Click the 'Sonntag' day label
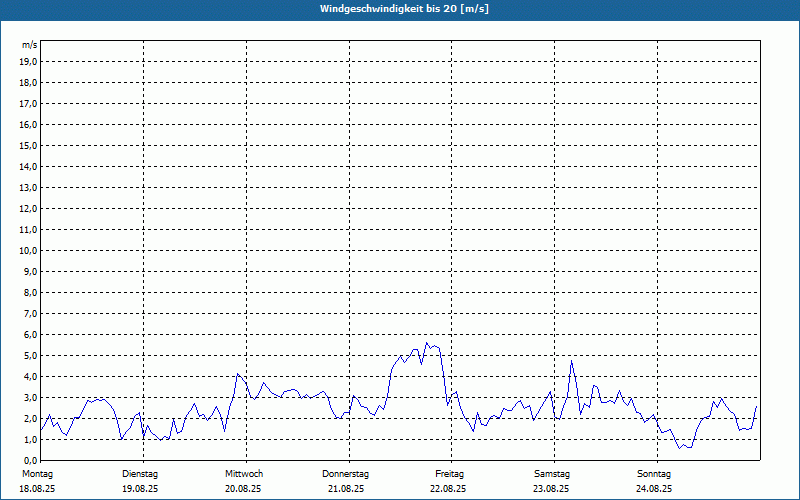This screenshot has width=800, height=500. point(654,473)
